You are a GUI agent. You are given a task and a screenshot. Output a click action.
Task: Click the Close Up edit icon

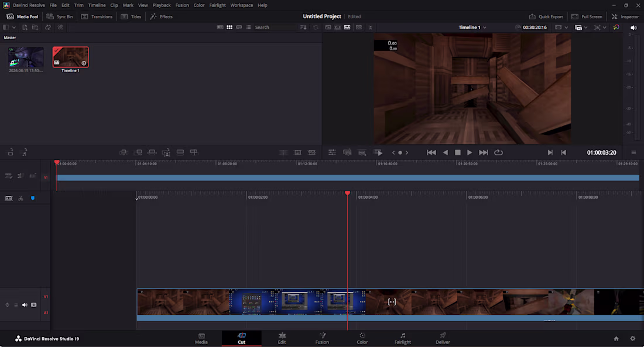[166, 152]
